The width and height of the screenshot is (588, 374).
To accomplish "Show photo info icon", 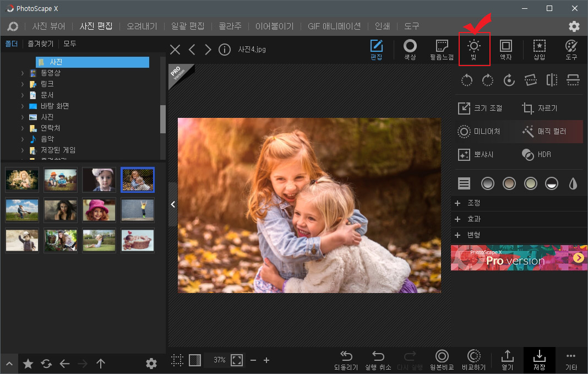I will [224, 50].
